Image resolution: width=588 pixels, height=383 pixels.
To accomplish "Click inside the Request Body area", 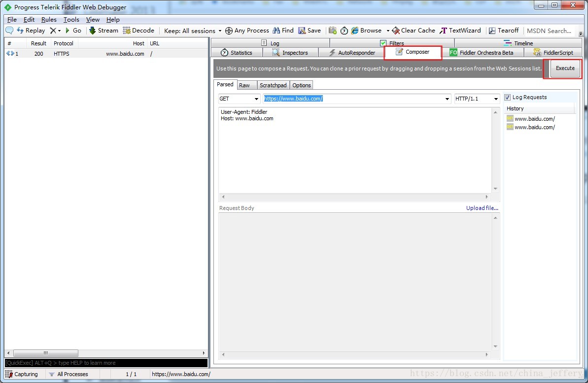I will tap(355, 281).
